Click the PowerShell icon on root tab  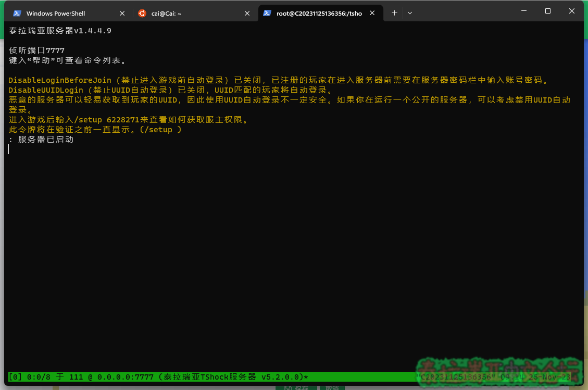[267, 12]
